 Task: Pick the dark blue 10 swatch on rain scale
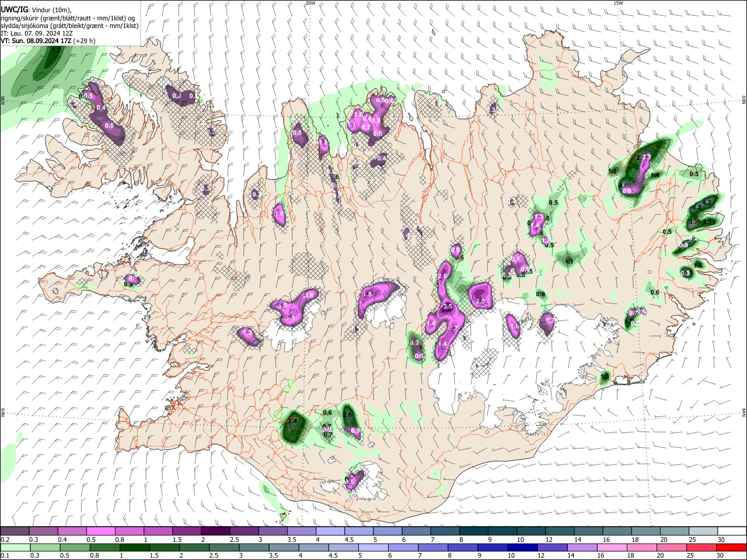click(x=522, y=547)
